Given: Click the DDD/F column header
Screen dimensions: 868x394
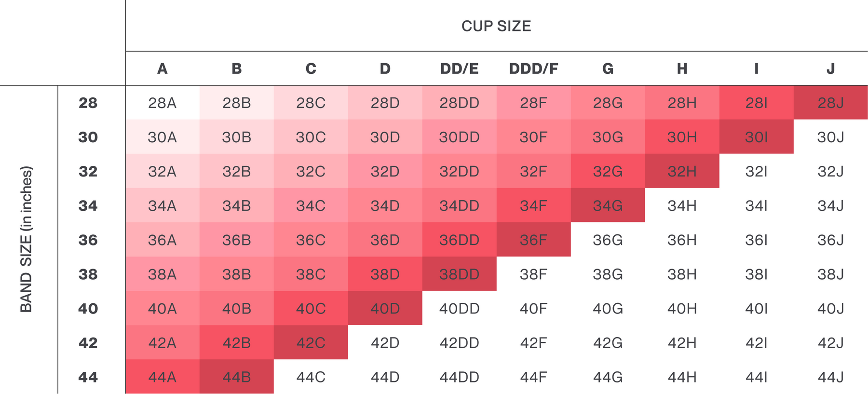Looking at the screenshot, I should tap(533, 69).
